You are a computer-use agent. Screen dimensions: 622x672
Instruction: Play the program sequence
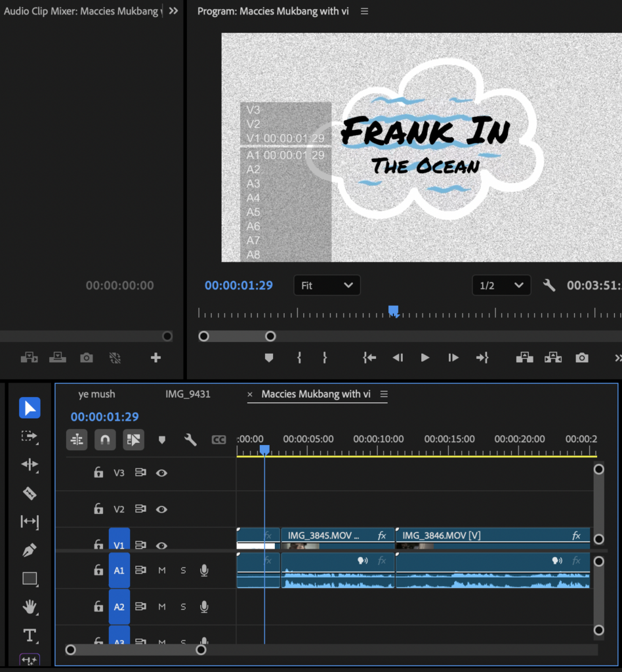pos(425,358)
